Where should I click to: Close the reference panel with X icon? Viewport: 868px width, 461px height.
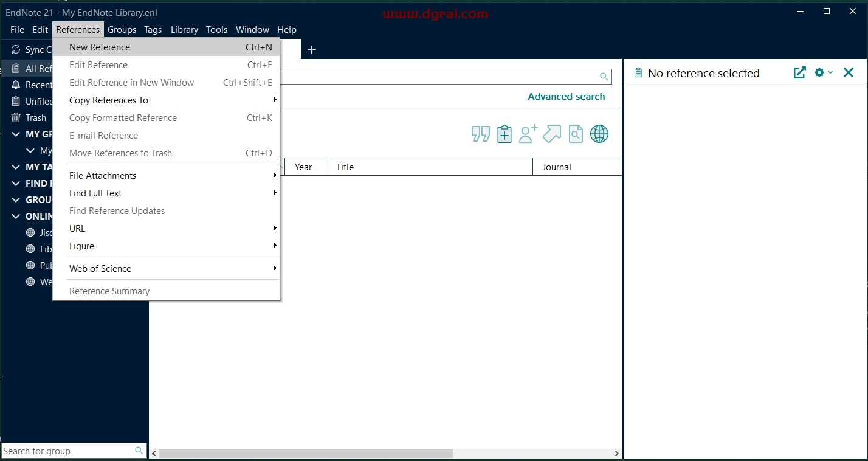click(x=849, y=72)
